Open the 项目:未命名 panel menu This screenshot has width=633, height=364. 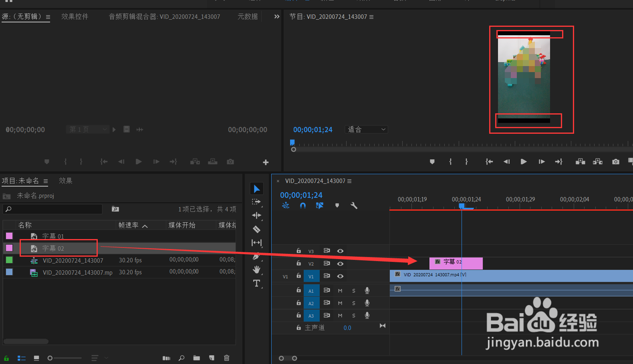(x=46, y=181)
